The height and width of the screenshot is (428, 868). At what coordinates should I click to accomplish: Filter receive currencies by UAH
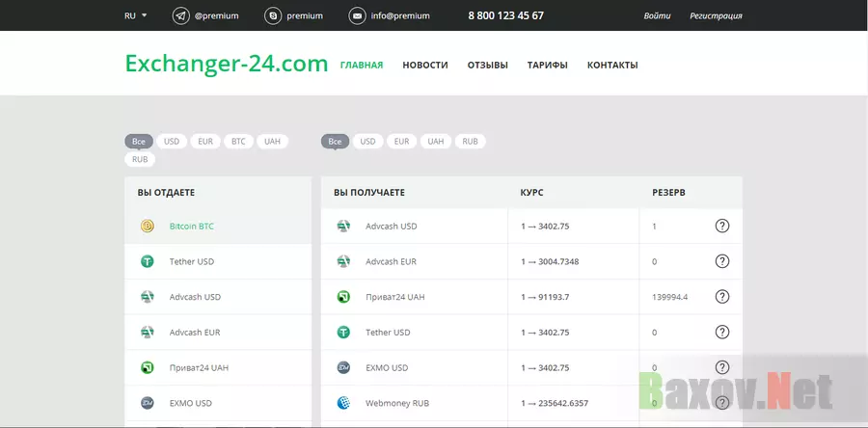pyautogui.click(x=436, y=142)
